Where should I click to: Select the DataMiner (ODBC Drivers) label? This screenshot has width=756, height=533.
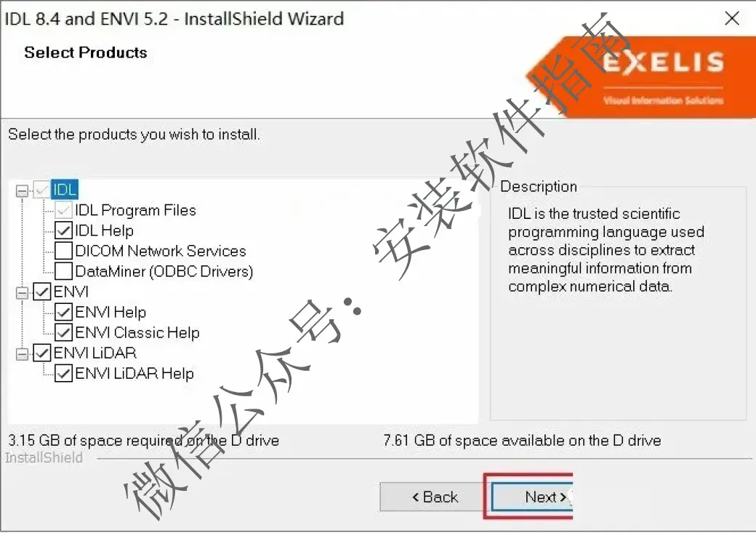164,271
